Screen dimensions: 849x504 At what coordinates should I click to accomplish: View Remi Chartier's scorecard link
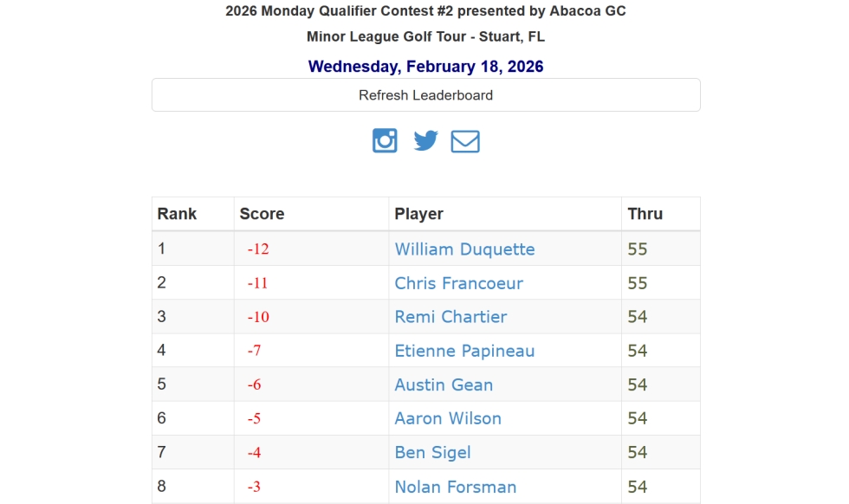point(450,316)
